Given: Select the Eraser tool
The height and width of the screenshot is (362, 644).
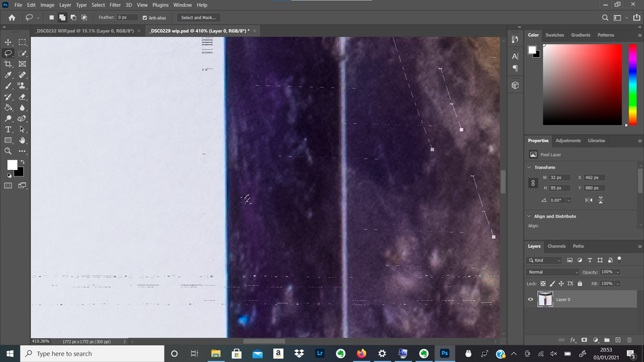Looking at the screenshot, I should click(22, 97).
